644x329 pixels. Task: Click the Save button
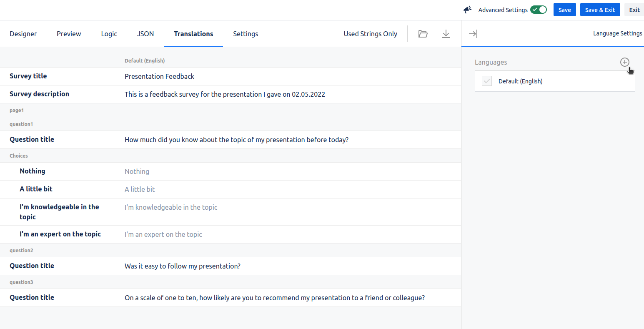[564, 10]
